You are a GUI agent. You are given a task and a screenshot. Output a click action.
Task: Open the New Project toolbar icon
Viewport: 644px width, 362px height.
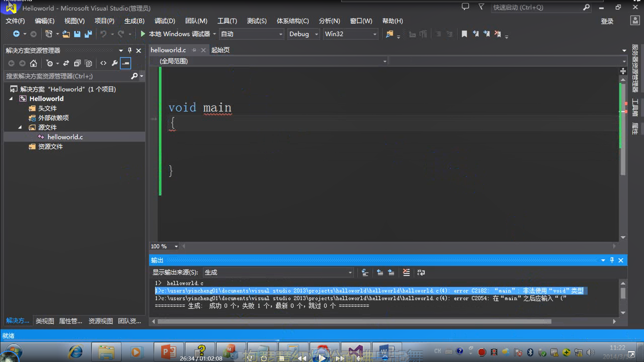[x=49, y=34]
